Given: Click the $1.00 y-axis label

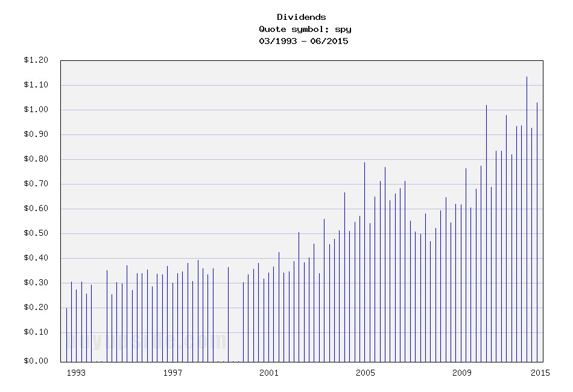Looking at the screenshot, I should (36, 110).
